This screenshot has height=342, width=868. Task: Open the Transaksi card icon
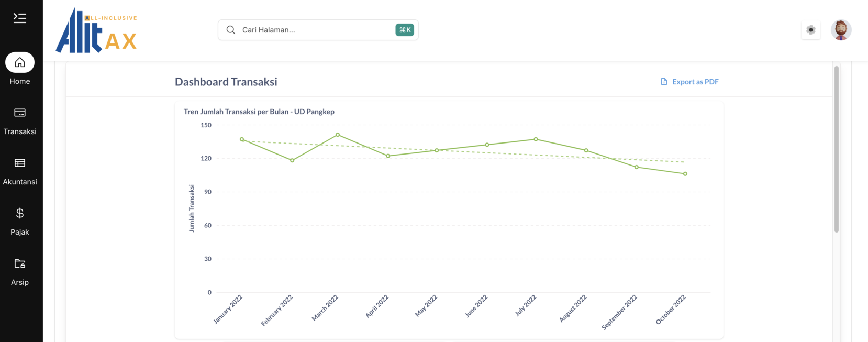(x=20, y=113)
